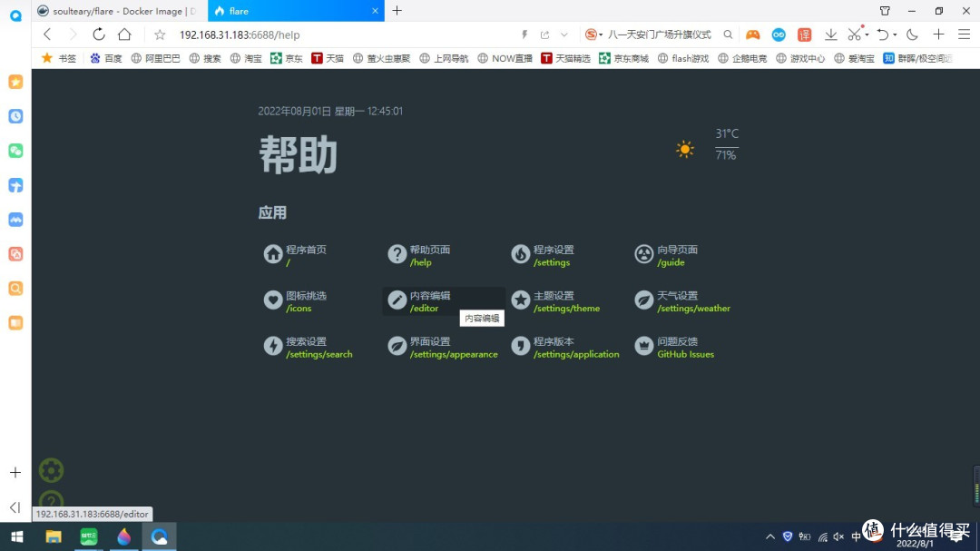Click the sidebar history clock icon
980x551 pixels.
[15, 116]
